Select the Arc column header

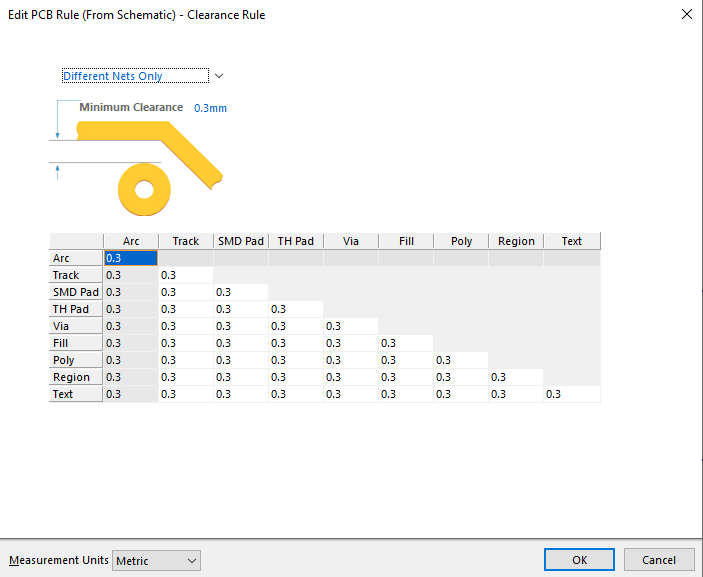click(x=131, y=241)
